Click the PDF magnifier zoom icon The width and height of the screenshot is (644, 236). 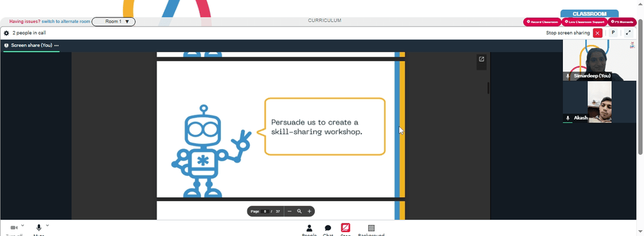click(x=299, y=211)
